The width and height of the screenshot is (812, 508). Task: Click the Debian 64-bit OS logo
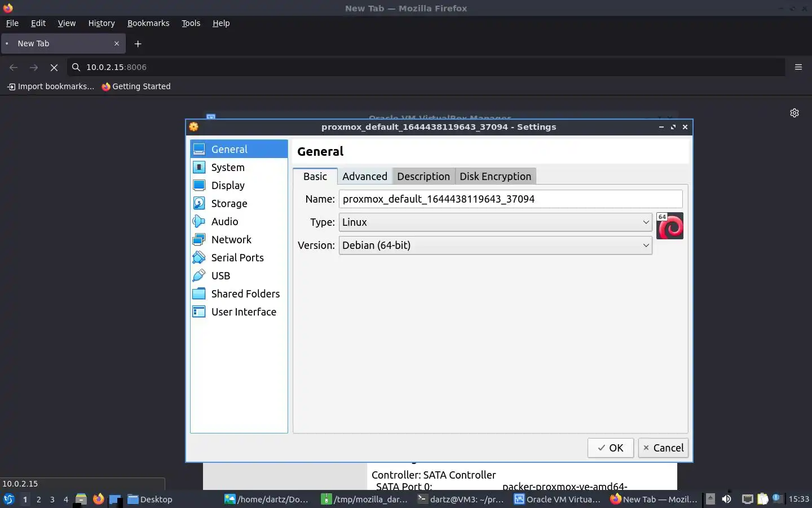click(x=670, y=226)
